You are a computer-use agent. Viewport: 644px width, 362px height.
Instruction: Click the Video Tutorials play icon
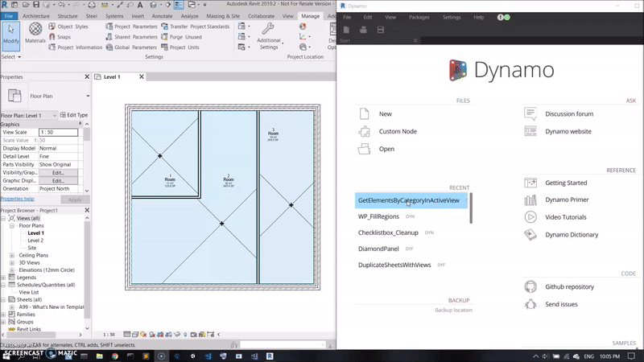click(530, 217)
